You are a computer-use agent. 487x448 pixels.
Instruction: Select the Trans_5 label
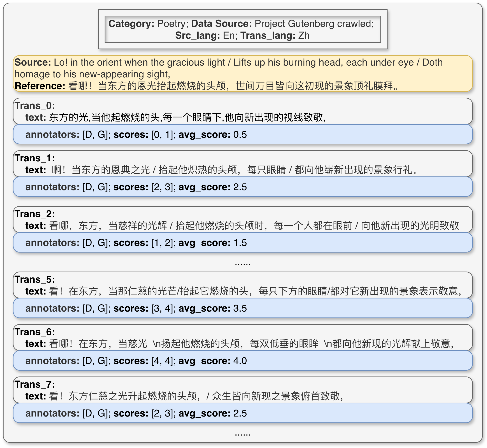35,279
